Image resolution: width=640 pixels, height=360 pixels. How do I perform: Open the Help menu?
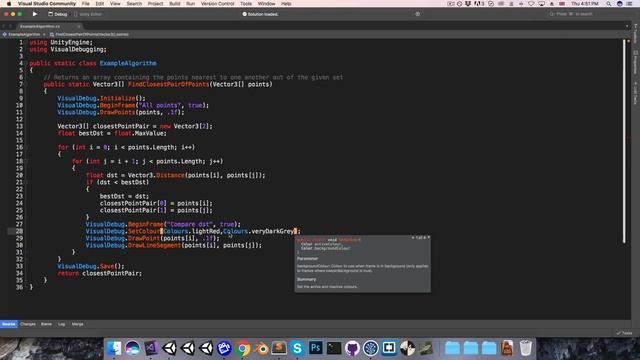tap(286, 4)
